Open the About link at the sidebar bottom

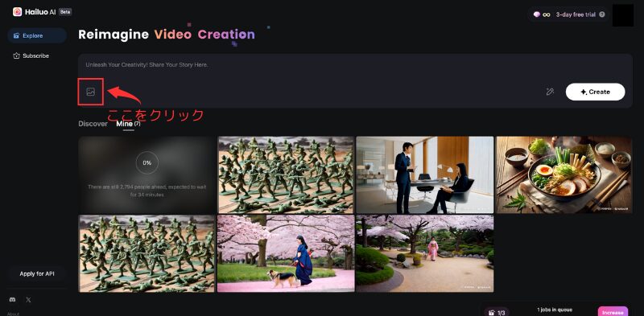[x=13, y=314]
